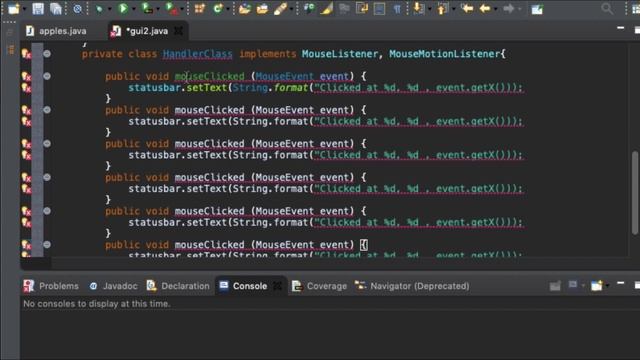Click the Open Console icon
Screen dimensions: 640x360
[597, 285]
